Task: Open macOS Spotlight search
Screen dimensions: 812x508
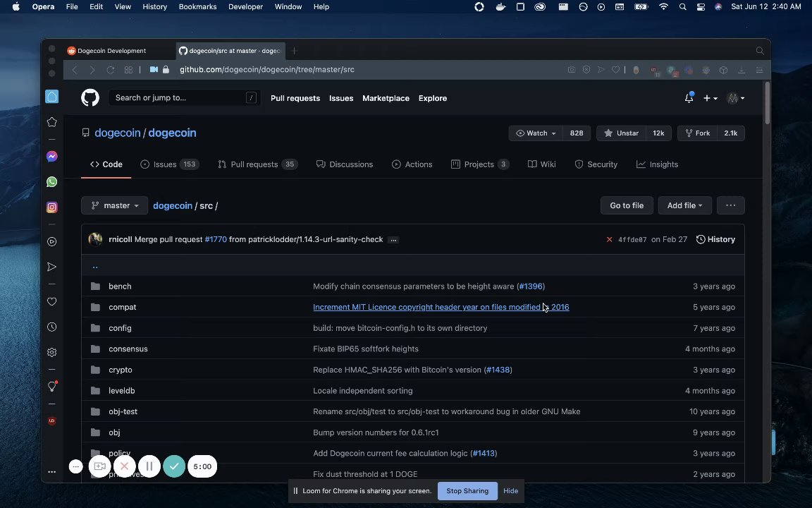Action: [682, 7]
